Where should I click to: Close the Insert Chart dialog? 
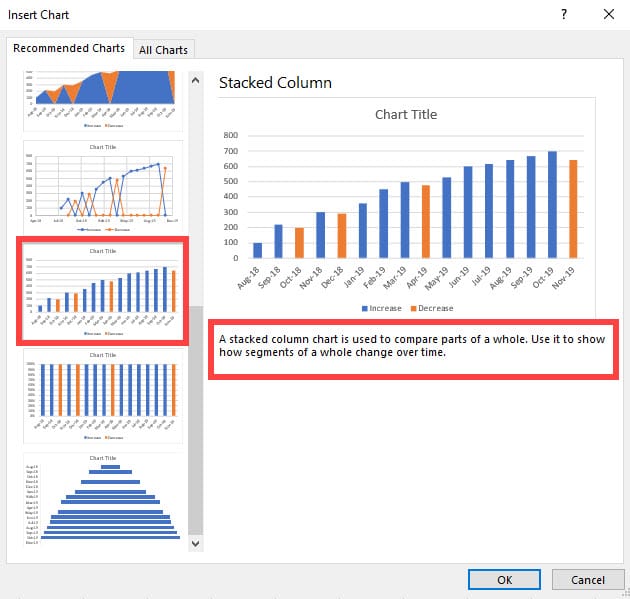click(609, 15)
